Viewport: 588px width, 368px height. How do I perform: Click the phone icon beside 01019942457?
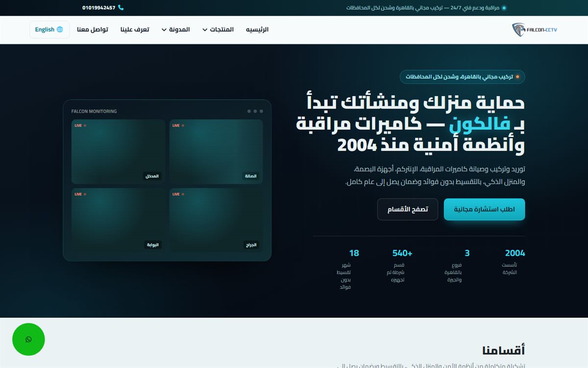(121, 8)
